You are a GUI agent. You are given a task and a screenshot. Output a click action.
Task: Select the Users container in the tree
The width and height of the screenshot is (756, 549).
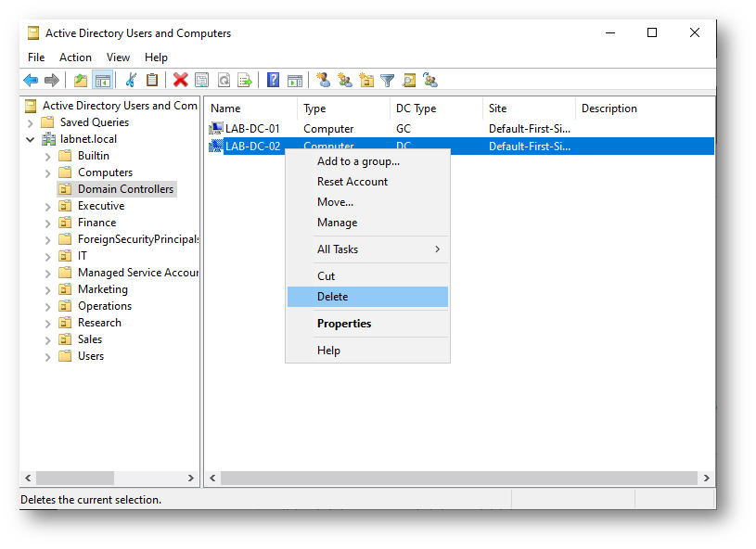(91, 356)
